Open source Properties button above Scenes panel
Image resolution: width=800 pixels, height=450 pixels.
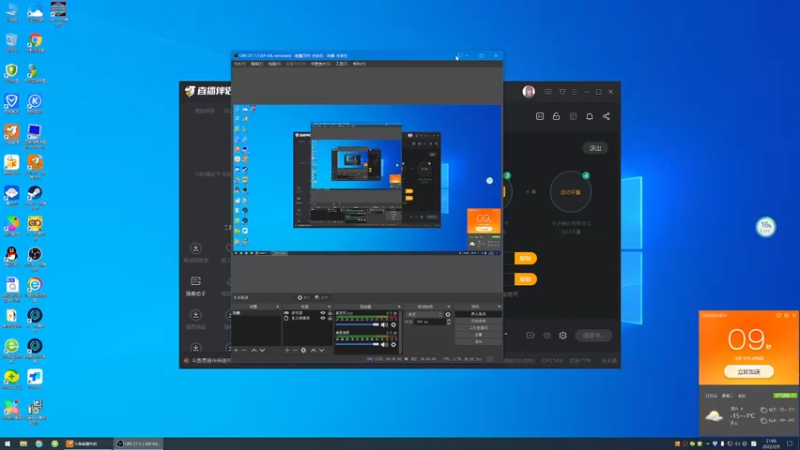pos(304,297)
